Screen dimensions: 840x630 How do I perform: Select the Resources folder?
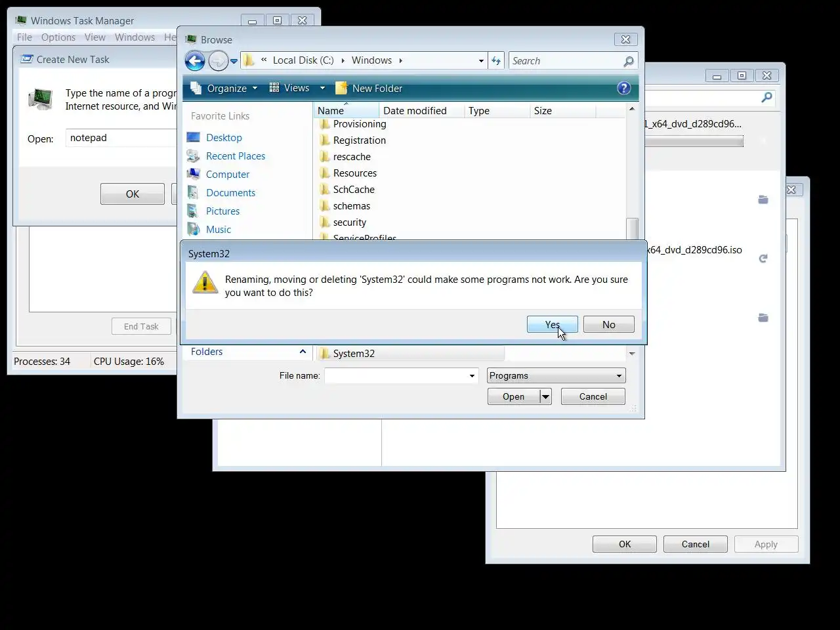click(354, 173)
